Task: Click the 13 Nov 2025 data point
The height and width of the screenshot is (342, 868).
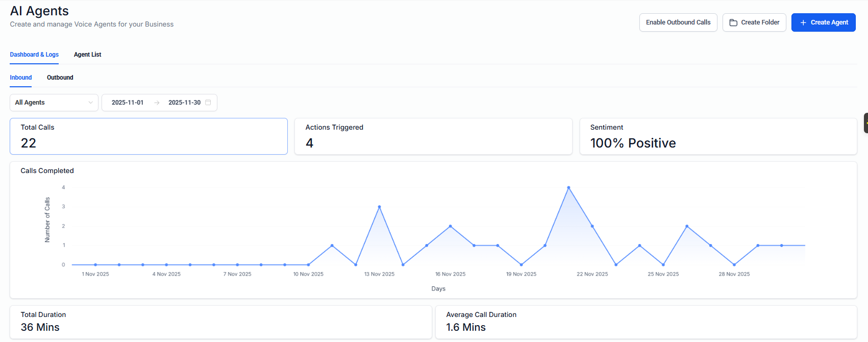Action: [x=379, y=207]
